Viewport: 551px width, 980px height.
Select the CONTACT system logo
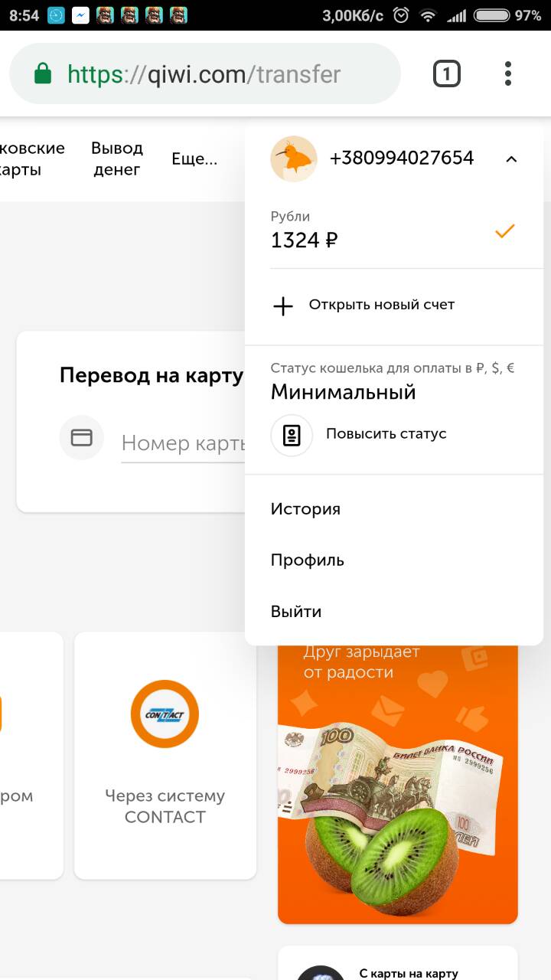165,714
